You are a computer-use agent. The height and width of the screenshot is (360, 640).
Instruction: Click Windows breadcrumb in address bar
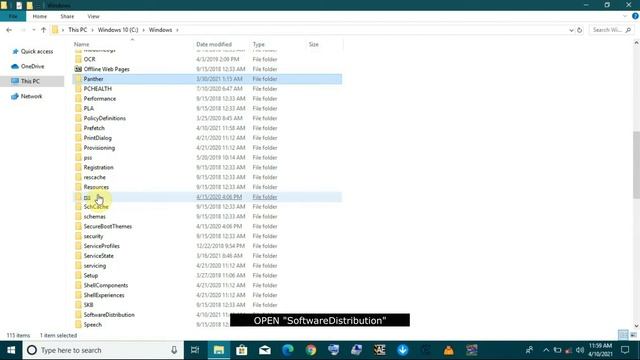point(160,30)
